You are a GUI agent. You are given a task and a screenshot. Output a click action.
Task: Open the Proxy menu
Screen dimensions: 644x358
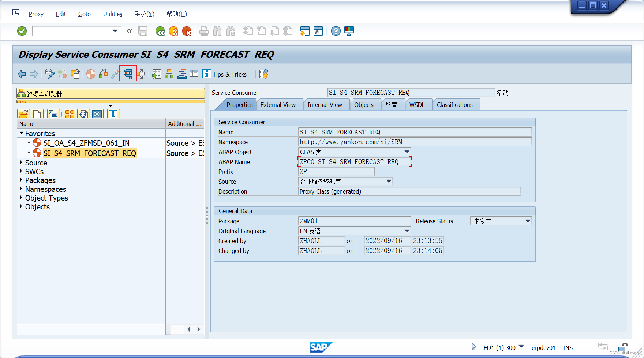(x=36, y=14)
